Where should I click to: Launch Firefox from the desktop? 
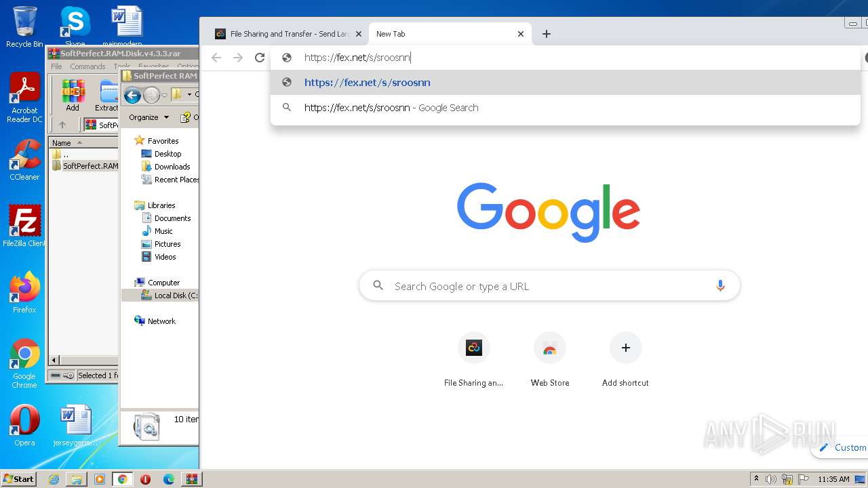pos(24,293)
